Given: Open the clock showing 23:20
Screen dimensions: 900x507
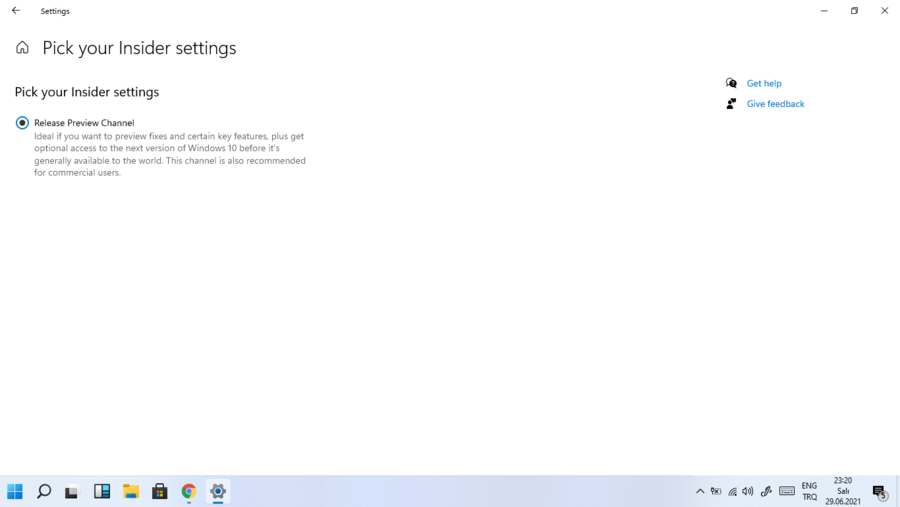Looking at the screenshot, I should coord(843,491).
